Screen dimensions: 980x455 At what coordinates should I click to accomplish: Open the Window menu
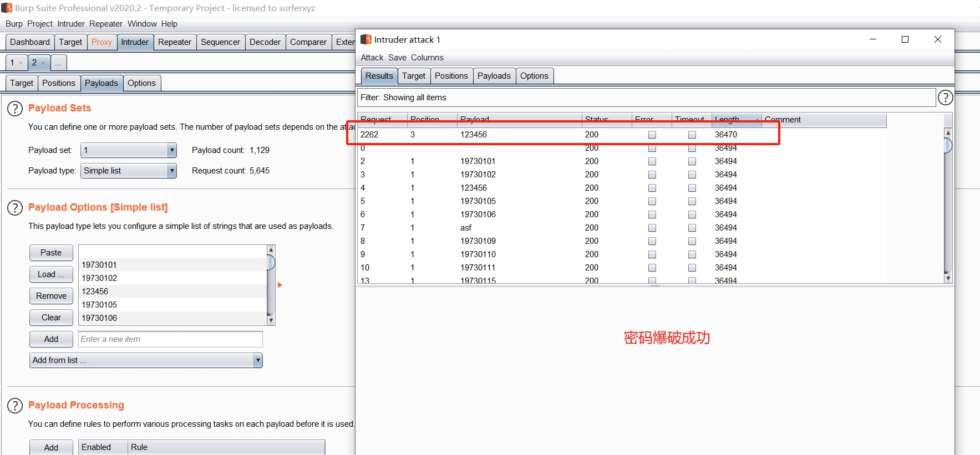(x=142, y=24)
